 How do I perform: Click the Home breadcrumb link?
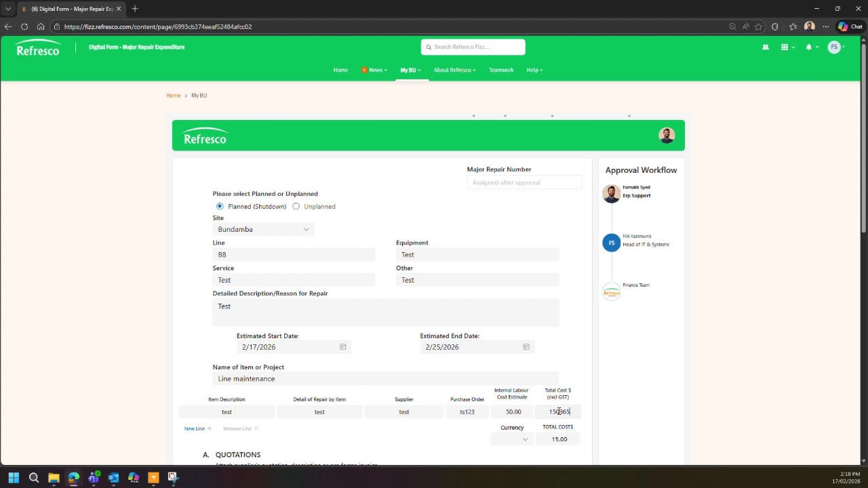[174, 96]
